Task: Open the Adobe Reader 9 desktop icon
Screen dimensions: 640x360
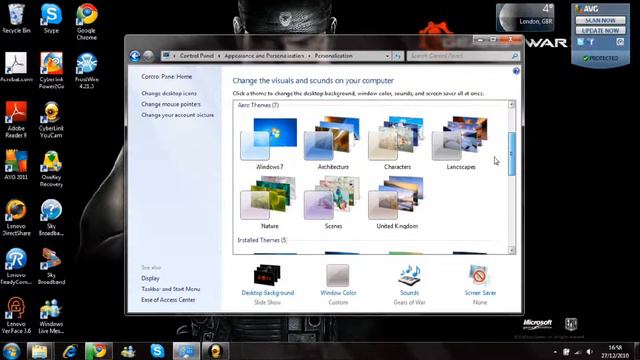Action: [x=16, y=119]
